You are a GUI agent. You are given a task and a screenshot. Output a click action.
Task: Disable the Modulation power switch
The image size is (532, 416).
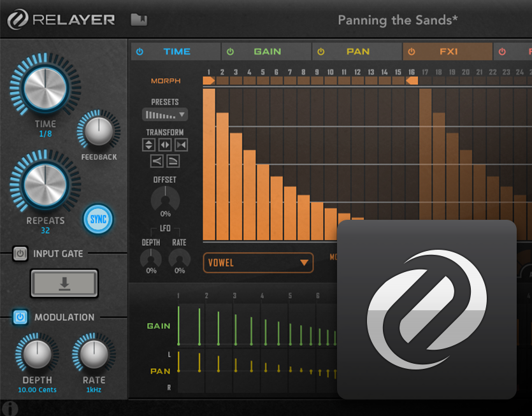pos(20,317)
